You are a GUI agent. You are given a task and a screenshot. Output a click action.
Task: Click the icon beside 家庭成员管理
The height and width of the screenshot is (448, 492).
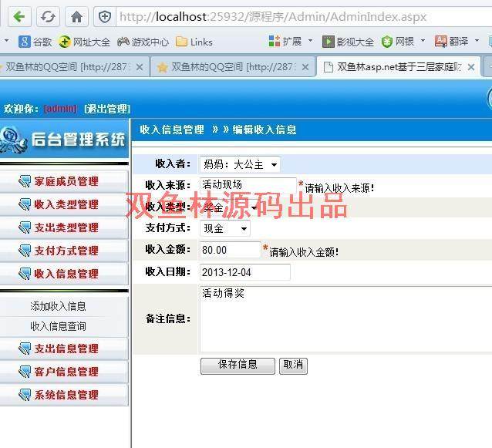click(25, 181)
